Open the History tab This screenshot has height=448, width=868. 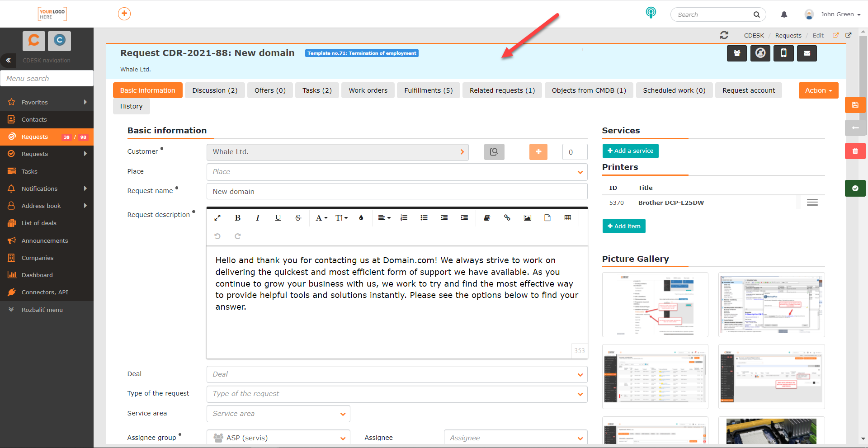click(x=131, y=106)
